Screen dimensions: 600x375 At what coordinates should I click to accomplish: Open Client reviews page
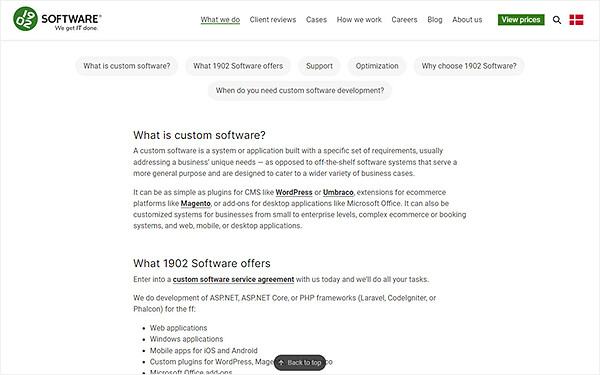273,20
